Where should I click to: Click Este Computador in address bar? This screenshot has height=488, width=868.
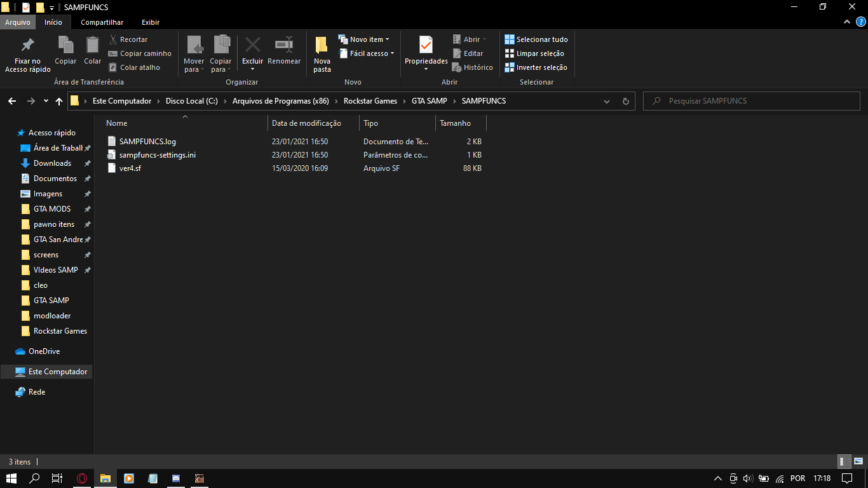[122, 101]
